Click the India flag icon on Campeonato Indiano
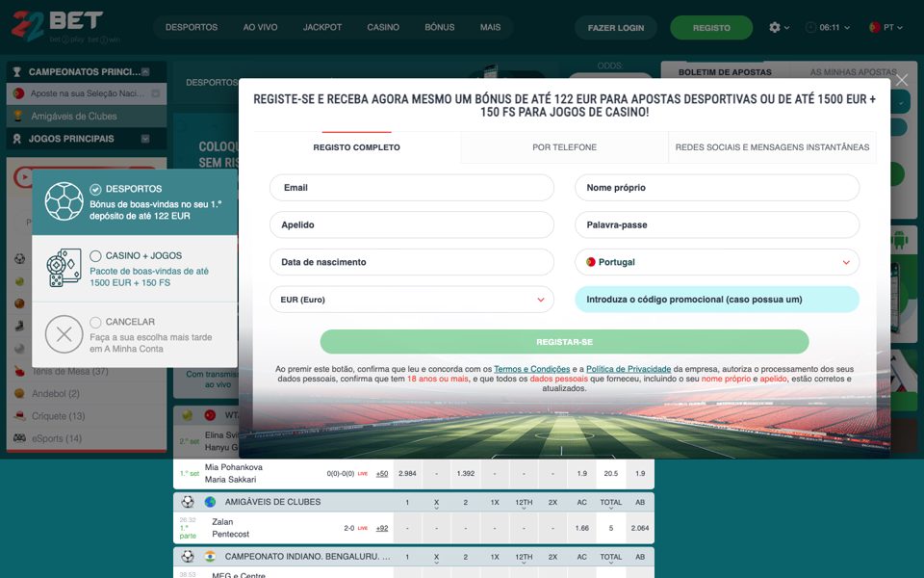 click(x=210, y=556)
